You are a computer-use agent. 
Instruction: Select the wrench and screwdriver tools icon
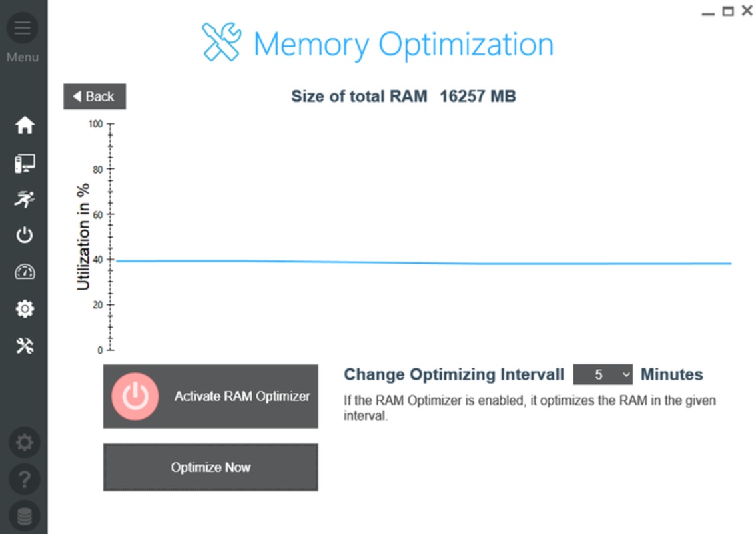tap(25, 346)
